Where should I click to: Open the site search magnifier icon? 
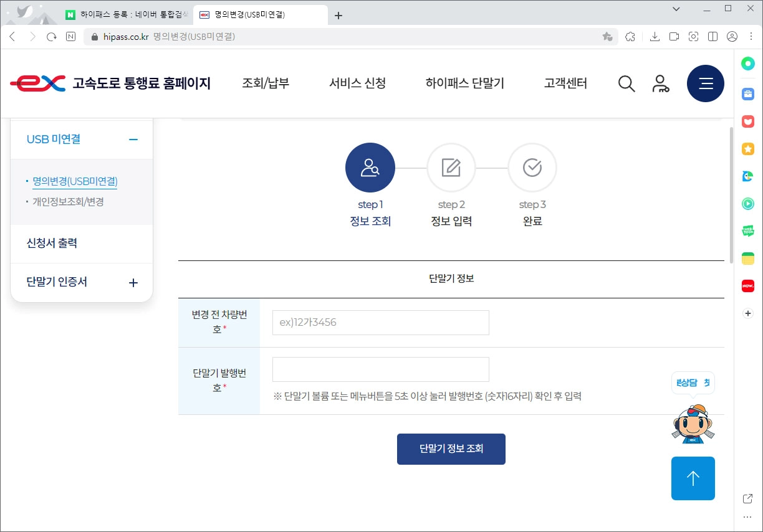tap(626, 83)
